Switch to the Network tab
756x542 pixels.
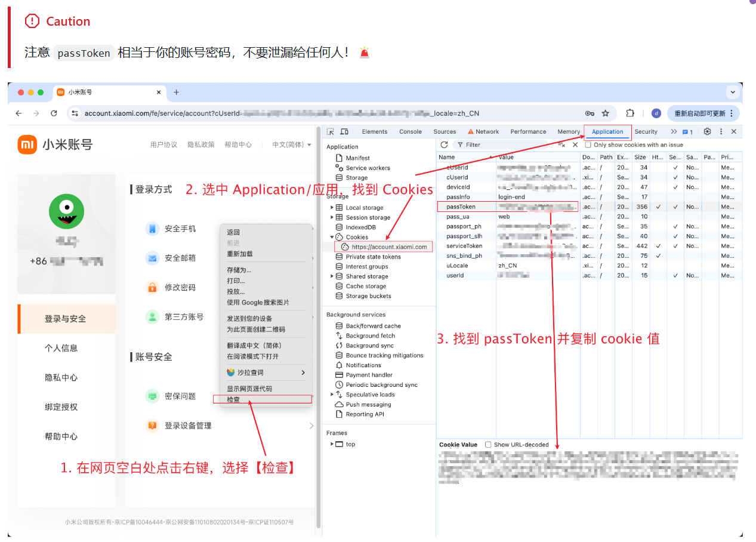[483, 132]
